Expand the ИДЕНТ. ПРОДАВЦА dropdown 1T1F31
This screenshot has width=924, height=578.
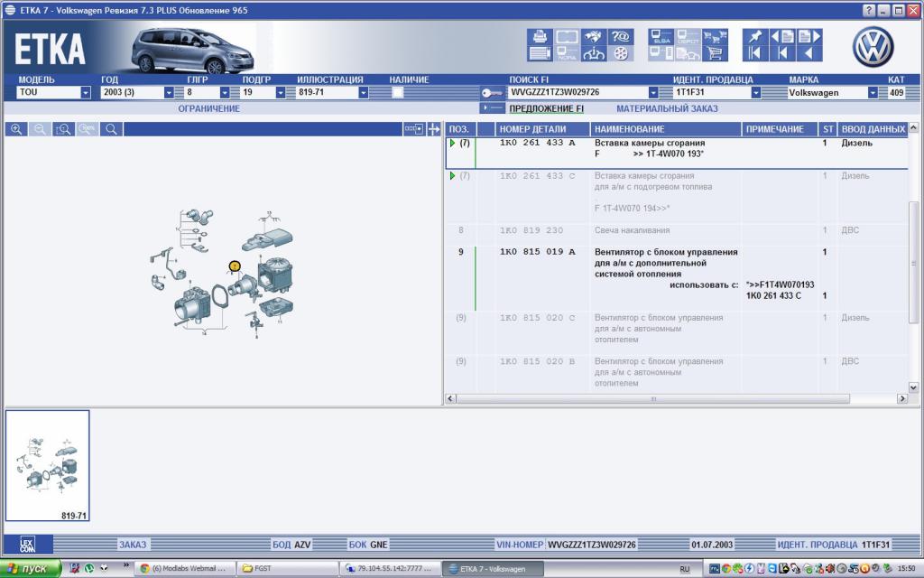[x=756, y=93]
